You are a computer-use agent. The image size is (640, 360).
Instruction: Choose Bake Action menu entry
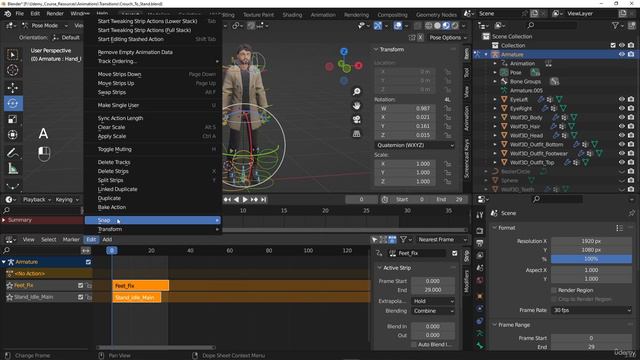[x=112, y=207]
